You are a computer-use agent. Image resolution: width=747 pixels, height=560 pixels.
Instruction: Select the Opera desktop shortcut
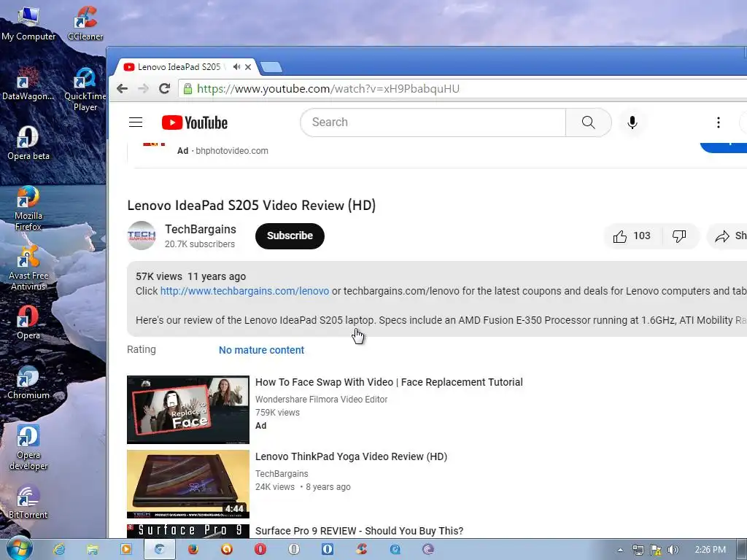[x=28, y=323]
